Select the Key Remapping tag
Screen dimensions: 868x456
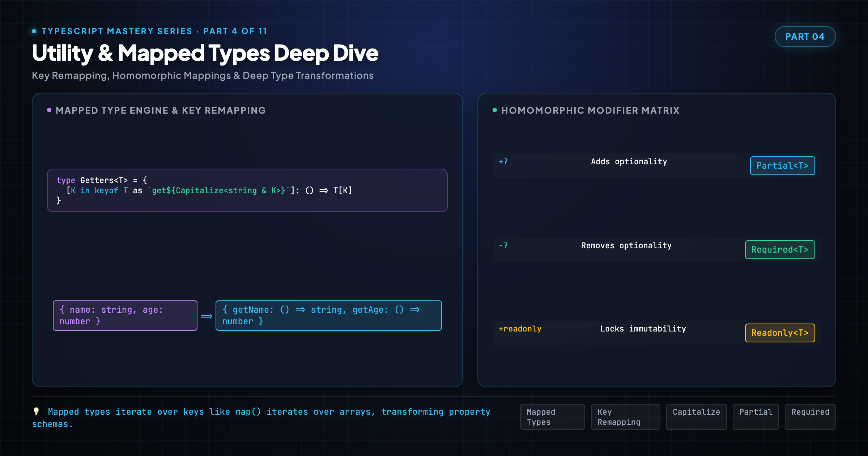click(x=625, y=417)
